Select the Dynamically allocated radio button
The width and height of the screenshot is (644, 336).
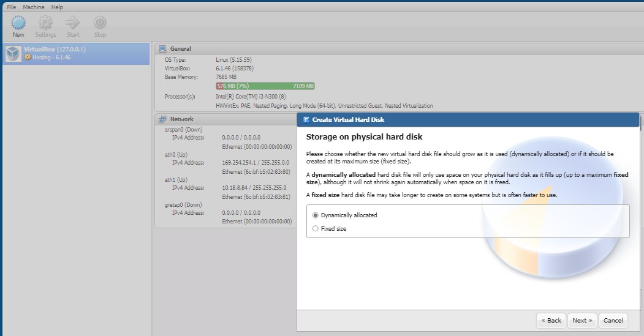pyautogui.click(x=316, y=215)
